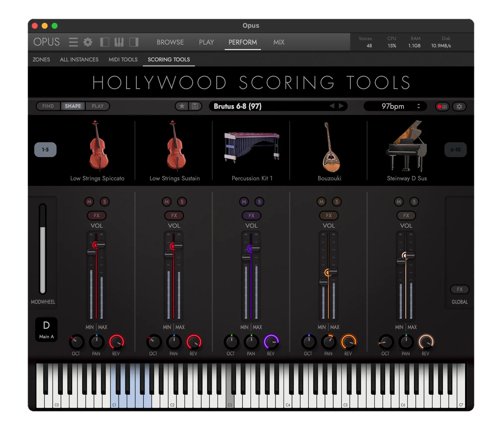
Task: Save the preset with floppy disk icon
Action: (195, 106)
